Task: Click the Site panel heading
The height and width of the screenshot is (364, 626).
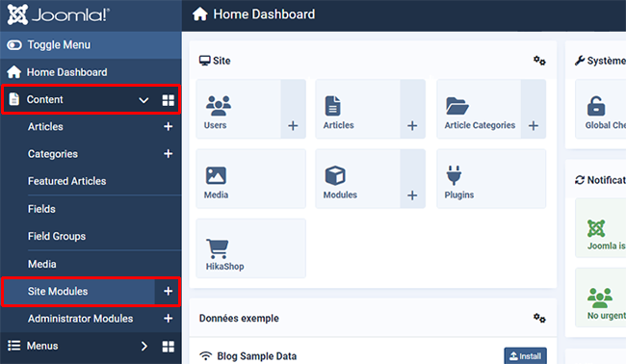Action: point(215,61)
